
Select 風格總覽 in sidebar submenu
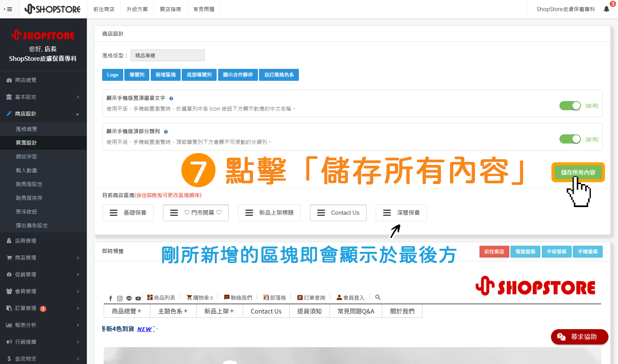point(43,129)
